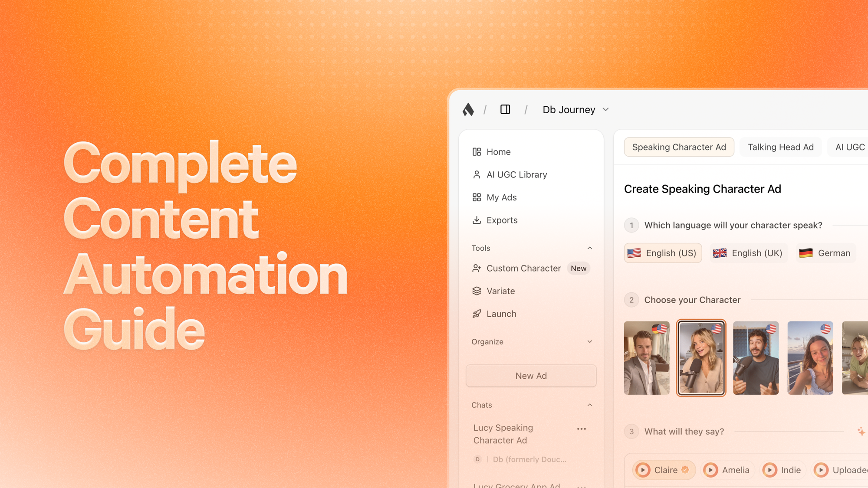Click the sparkle AI script icon
This screenshot has width=868, height=488.
(861, 432)
